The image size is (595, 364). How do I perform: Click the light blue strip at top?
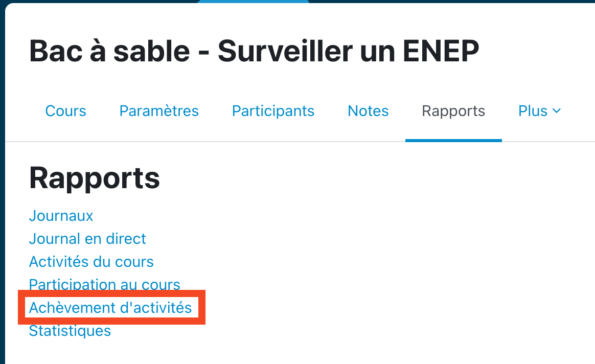point(253,2)
